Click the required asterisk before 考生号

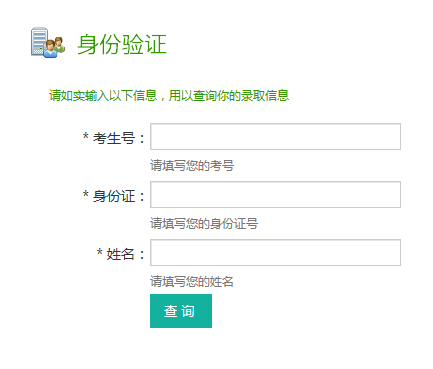(86, 136)
